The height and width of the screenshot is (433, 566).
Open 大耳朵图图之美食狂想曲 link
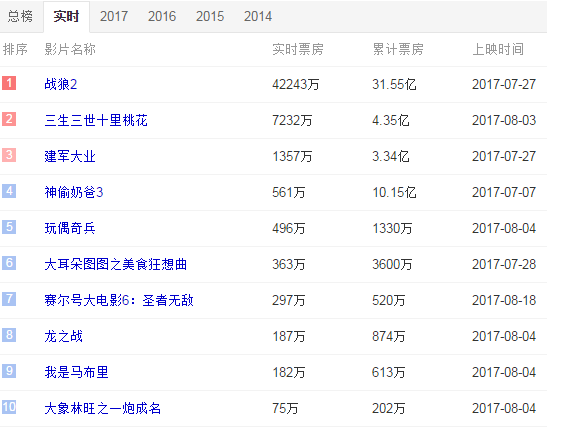tap(116, 264)
